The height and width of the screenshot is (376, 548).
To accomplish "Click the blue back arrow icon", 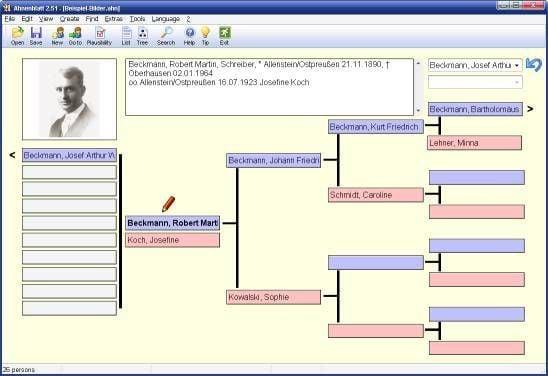I will point(533,65).
